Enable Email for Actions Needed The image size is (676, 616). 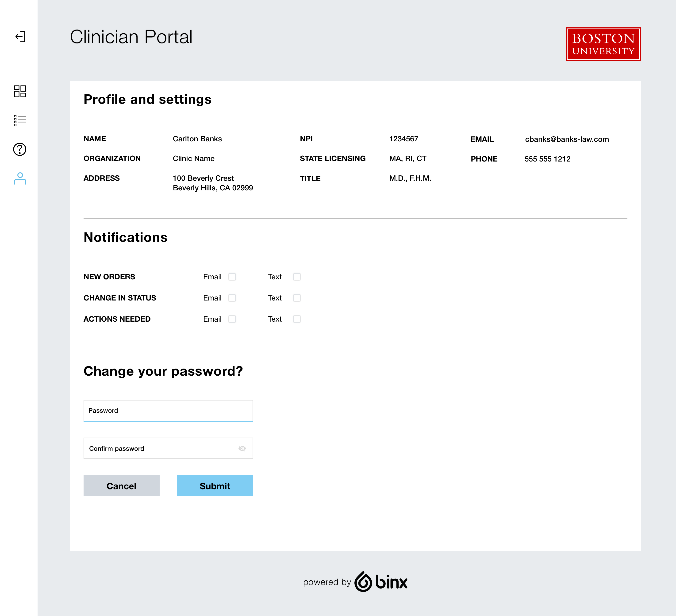tap(232, 319)
